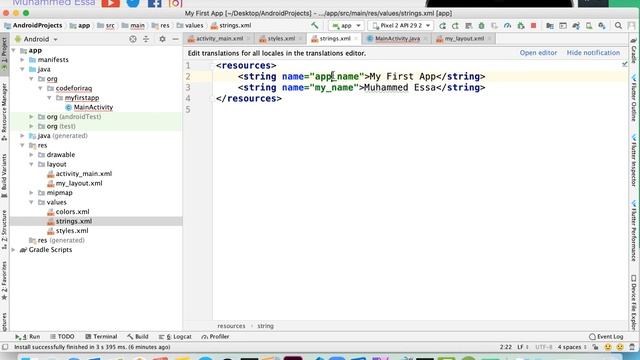
Task: Open the Build Variants side panel
Action: click(x=4, y=176)
